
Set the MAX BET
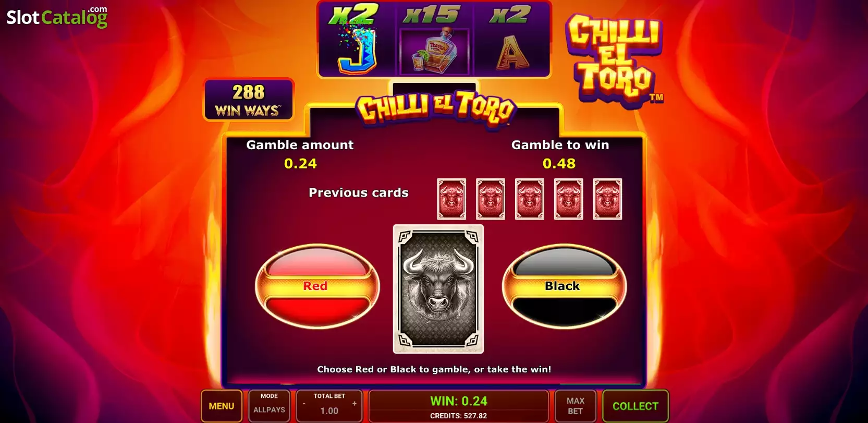point(575,406)
